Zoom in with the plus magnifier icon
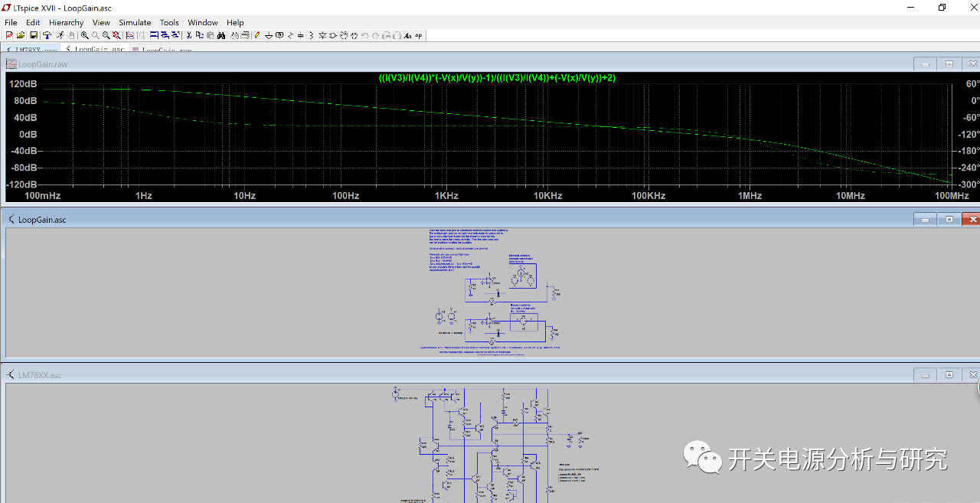The width and height of the screenshot is (980, 503). [x=85, y=35]
